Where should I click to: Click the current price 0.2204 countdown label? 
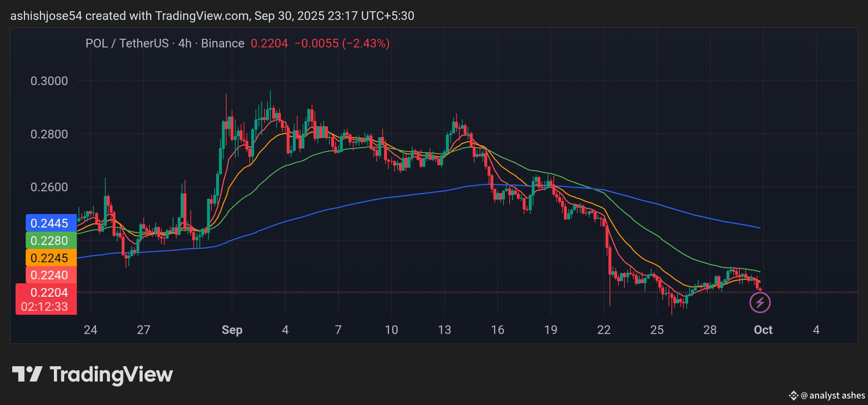(x=46, y=299)
